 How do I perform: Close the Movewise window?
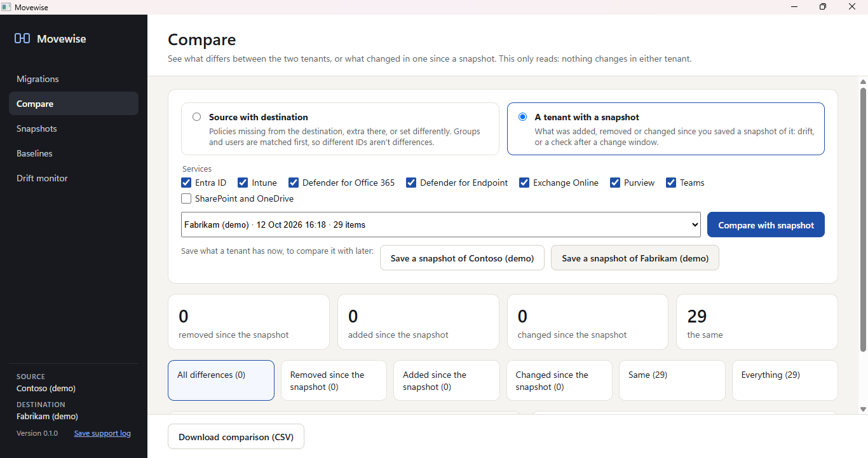tap(852, 7)
